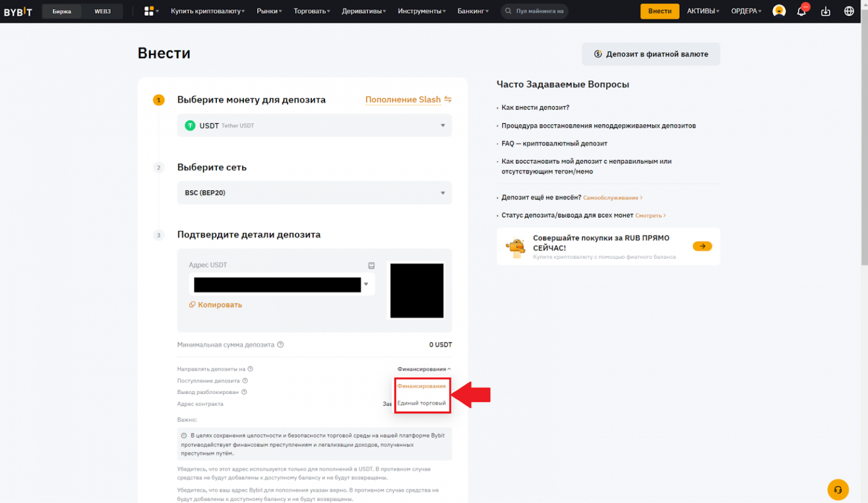Click the copy icon next to Копировать
Screen dimensions: 868x503
tap(192, 305)
